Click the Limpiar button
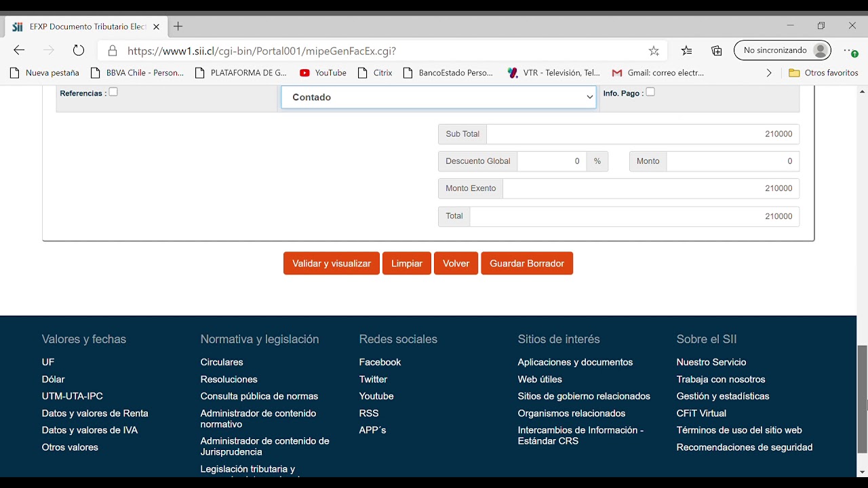Screen dimensions: 868x488 click(407, 264)
